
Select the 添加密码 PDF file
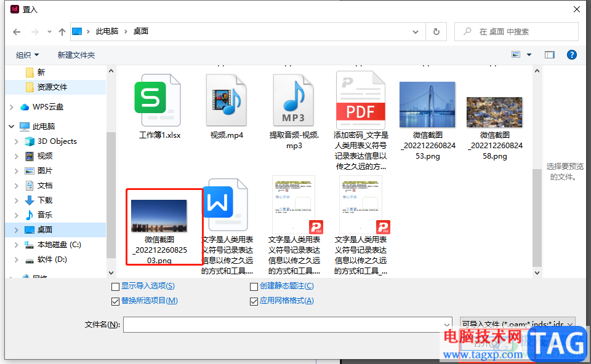361,121
